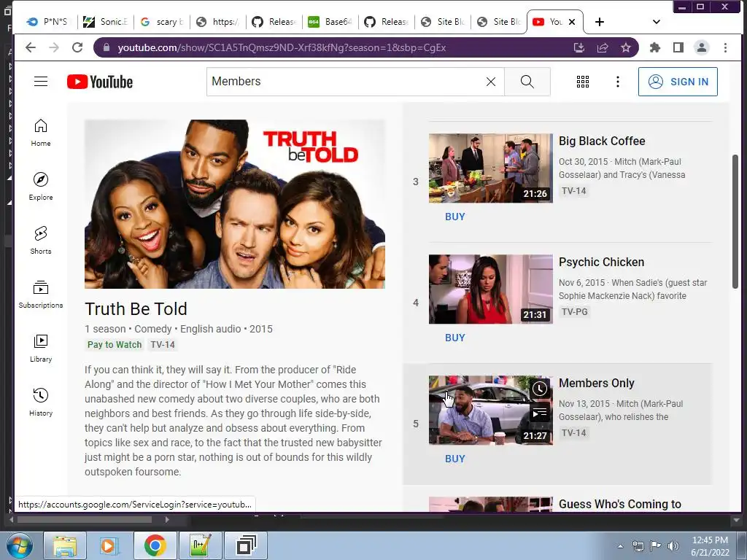
Task: Add Members Only to queue icon
Action: 539,413
